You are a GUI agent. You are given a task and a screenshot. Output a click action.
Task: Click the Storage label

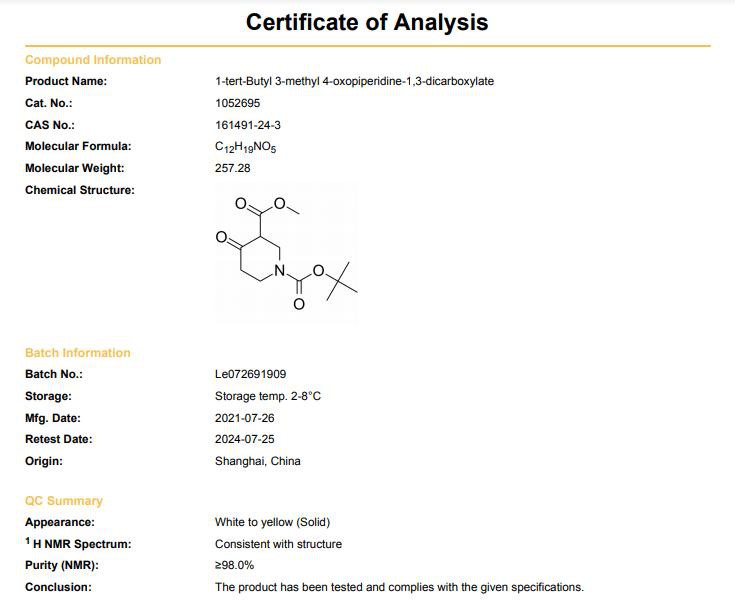tap(48, 396)
